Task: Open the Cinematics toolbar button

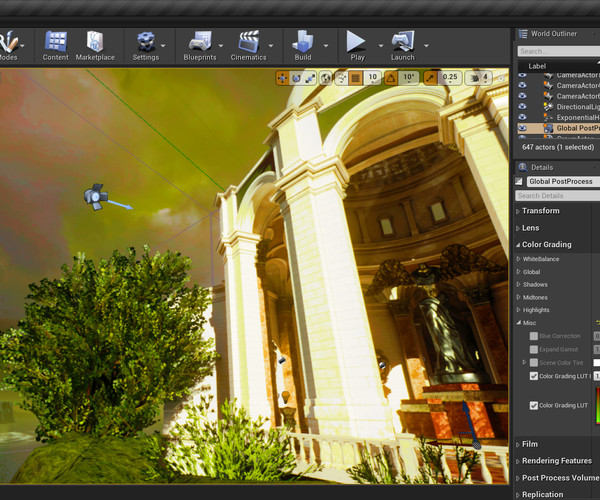Action: (x=248, y=46)
